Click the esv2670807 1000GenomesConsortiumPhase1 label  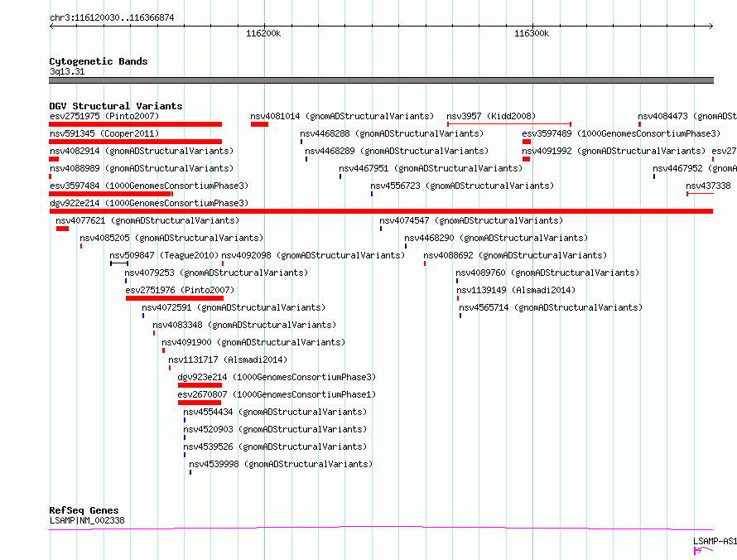277,394
